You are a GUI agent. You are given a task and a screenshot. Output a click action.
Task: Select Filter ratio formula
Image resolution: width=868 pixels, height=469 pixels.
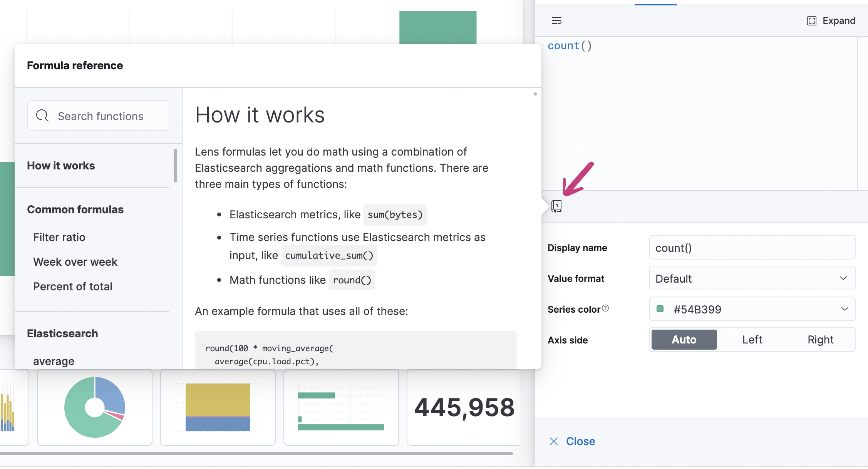tap(59, 237)
